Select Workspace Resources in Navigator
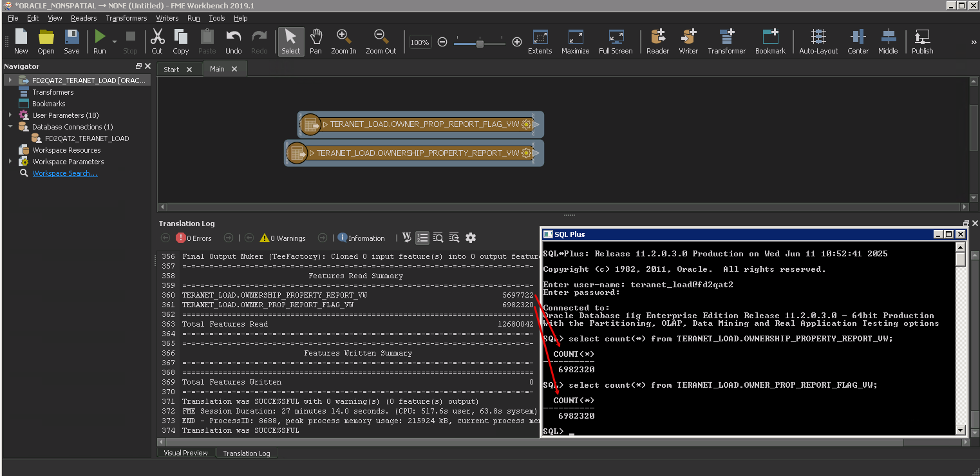Image resolution: width=980 pixels, height=476 pixels. click(66, 150)
